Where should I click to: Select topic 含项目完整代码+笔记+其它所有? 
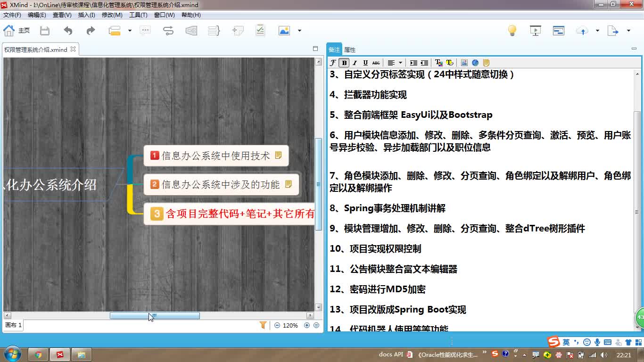[x=229, y=214]
